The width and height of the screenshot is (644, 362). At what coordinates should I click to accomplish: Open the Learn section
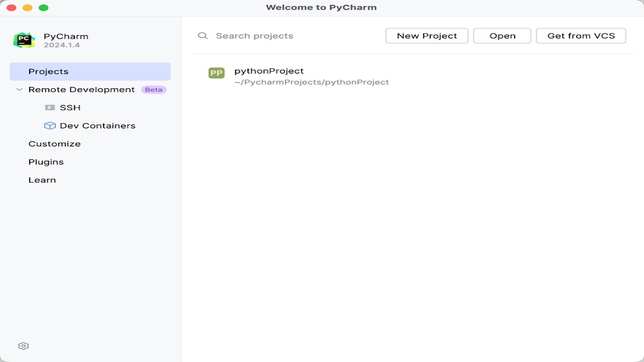(42, 179)
